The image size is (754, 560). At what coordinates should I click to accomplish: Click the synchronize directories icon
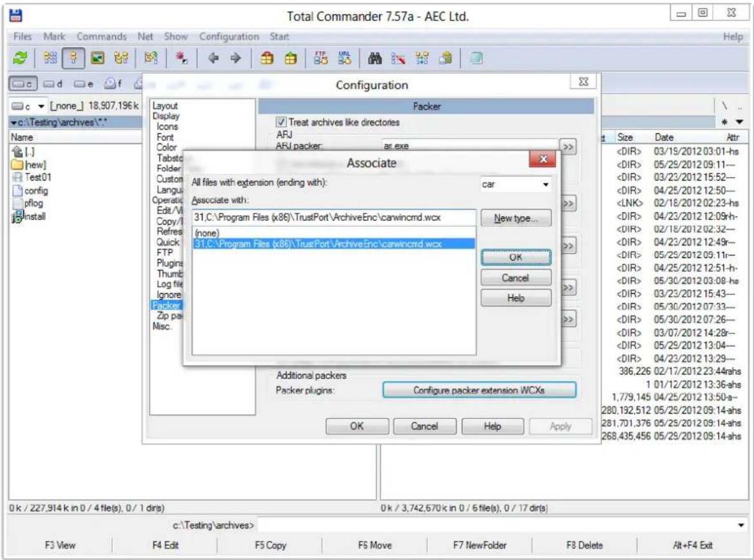pos(422,58)
